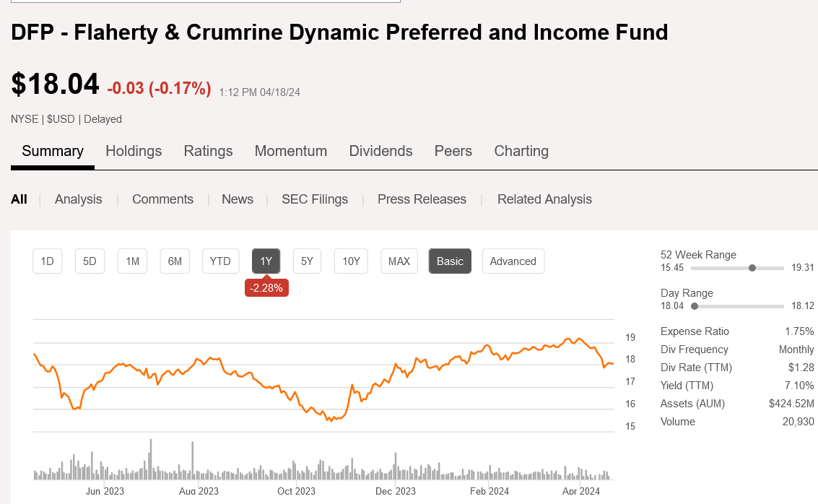Click the 52 Week Range slider dot

click(752, 268)
